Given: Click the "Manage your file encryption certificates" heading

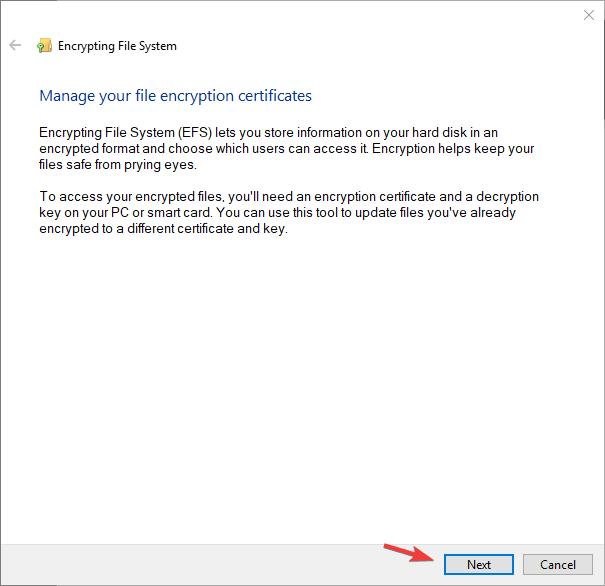Looking at the screenshot, I should [x=175, y=96].
